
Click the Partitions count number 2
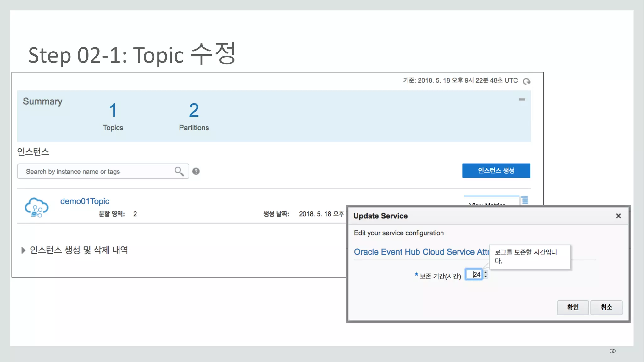tap(194, 110)
